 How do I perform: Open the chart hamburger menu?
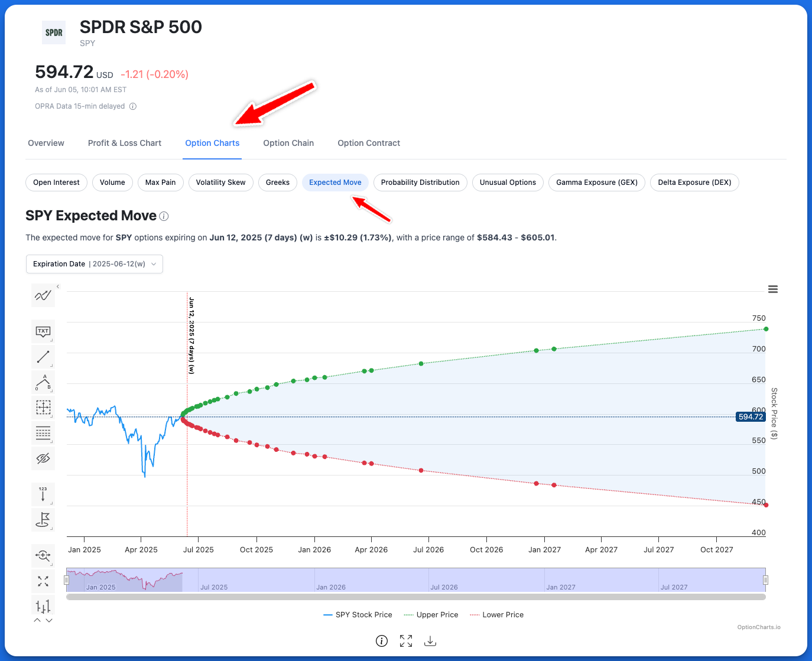773,289
